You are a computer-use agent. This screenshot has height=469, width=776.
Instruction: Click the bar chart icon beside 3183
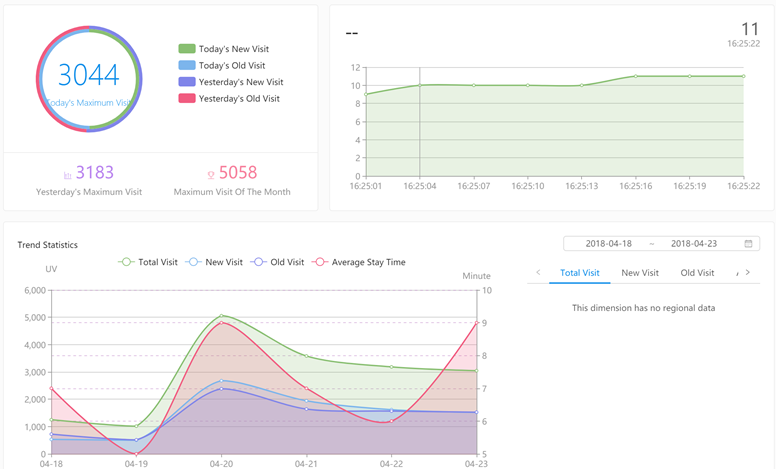coord(67,174)
